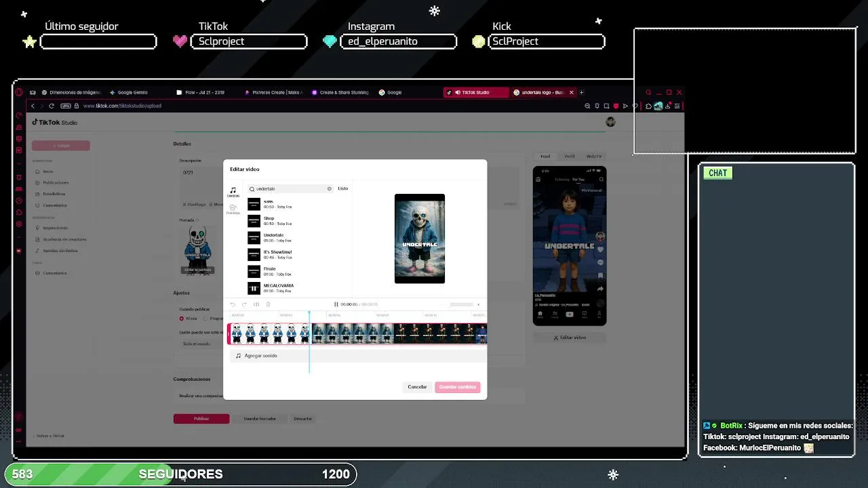Pause the MEGALOVANIA preview thumbnail
This screenshot has height=488, width=868.
254,289
